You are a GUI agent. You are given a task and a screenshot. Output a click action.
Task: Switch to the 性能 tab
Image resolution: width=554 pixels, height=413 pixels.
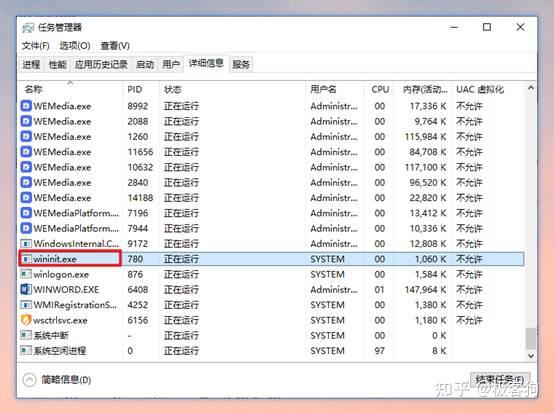(x=57, y=64)
